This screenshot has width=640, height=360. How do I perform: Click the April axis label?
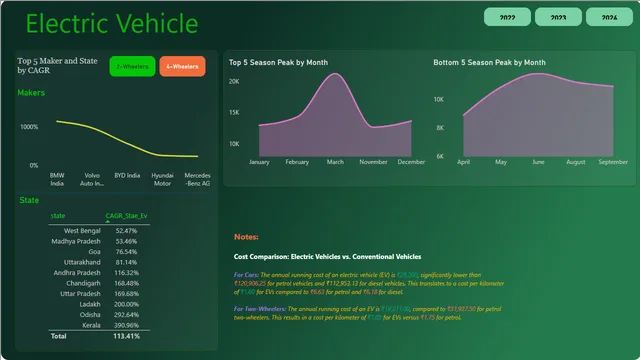(463, 162)
